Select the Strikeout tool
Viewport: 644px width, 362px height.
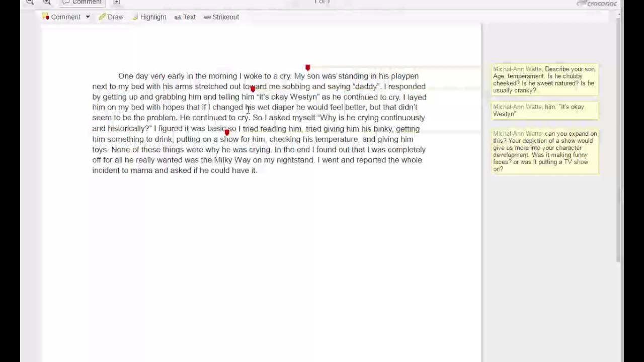[221, 17]
